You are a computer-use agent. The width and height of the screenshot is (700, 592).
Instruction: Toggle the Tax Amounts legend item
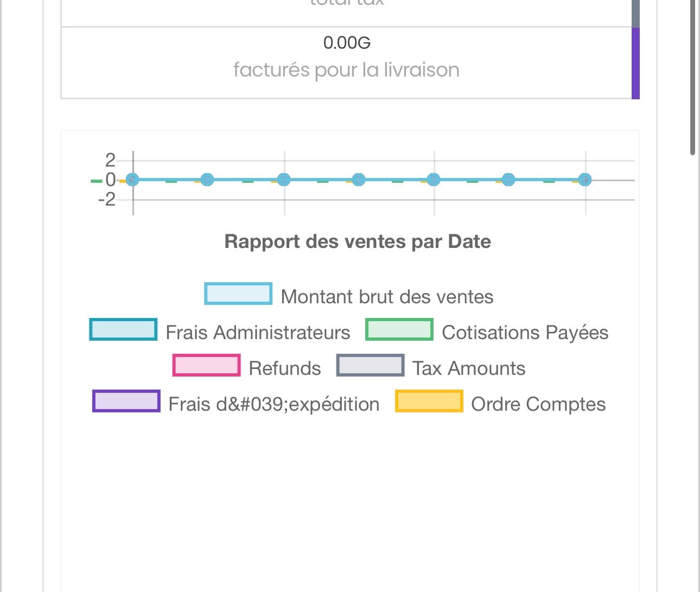point(370,365)
